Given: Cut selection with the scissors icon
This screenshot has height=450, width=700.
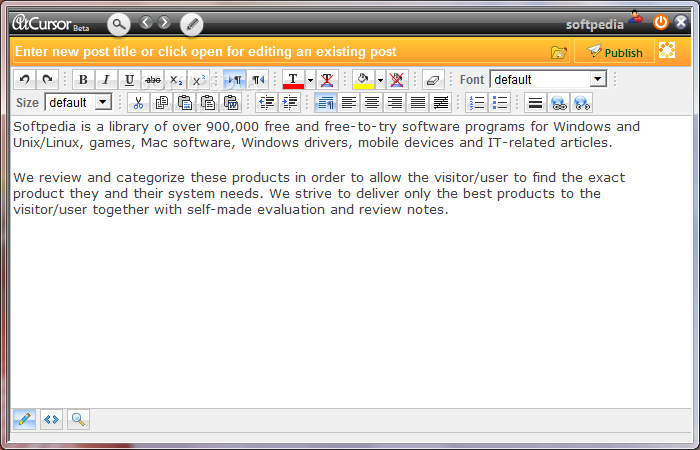Looking at the screenshot, I should (138, 103).
